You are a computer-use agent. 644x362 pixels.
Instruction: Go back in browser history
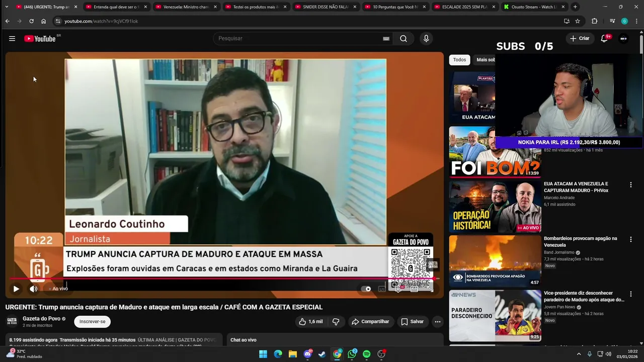[x=7, y=21]
